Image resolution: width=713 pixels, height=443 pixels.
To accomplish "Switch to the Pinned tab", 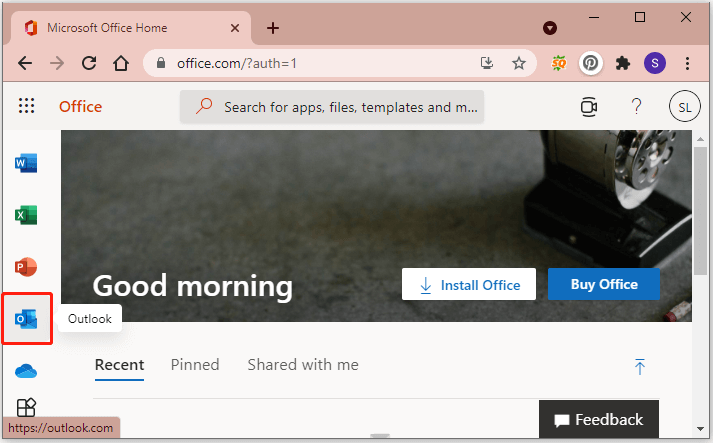I will (195, 365).
